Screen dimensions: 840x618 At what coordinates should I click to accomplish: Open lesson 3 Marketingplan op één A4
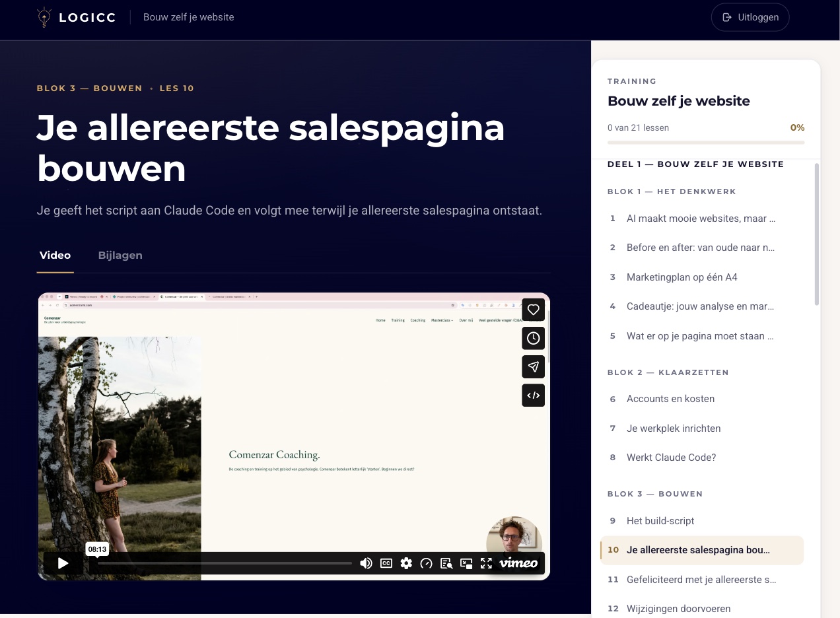702,277
